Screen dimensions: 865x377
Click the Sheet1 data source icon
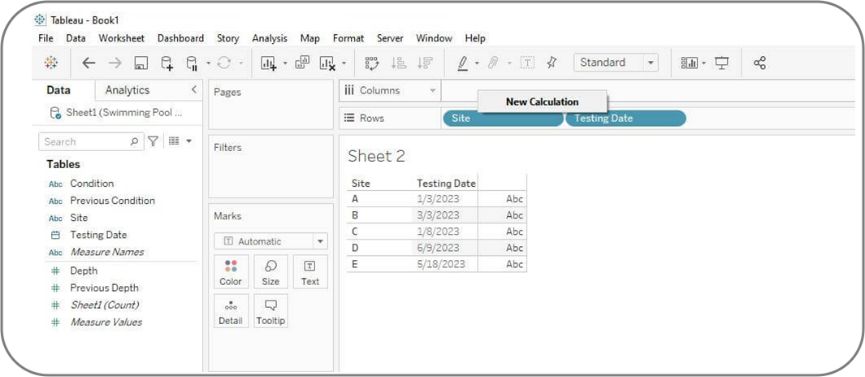click(55, 113)
